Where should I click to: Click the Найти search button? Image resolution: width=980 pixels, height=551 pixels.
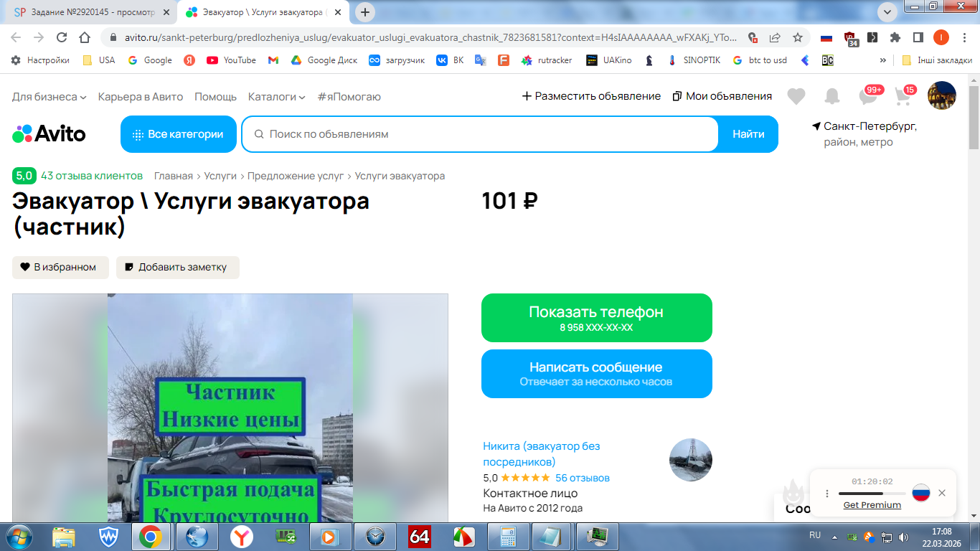pyautogui.click(x=748, y=134)
